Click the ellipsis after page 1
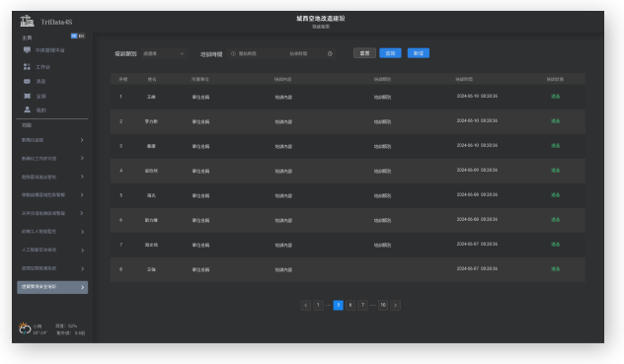624x364 pixels. click(x=329, y=305)
